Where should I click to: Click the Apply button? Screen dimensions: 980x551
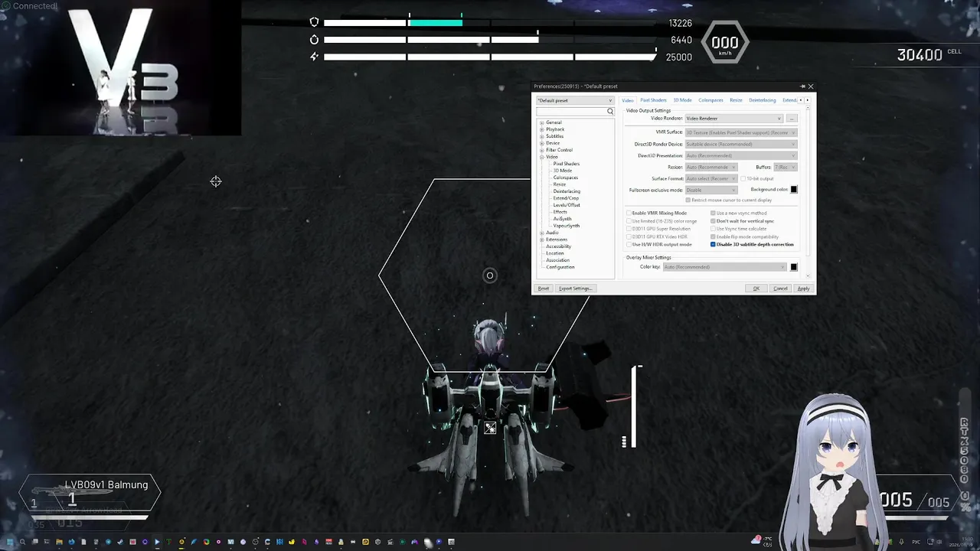point(803,289)
